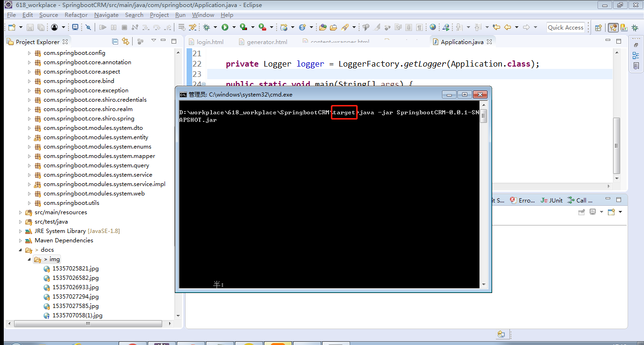Switch to the login.html editor tab
Image resolution: width=644 pixels, height=345 pixels.
click(206, 42)
